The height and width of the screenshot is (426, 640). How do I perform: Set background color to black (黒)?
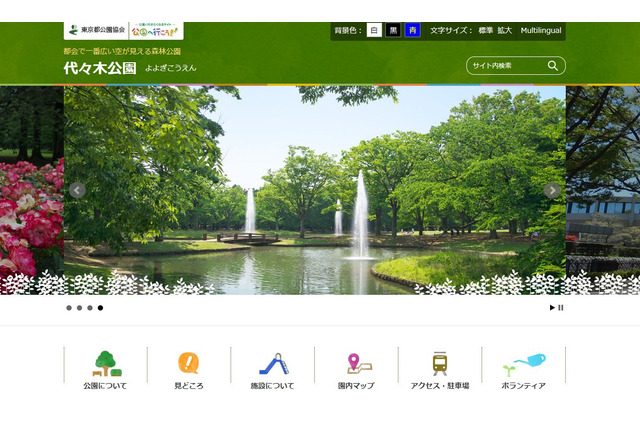click(x=393, y=30)
